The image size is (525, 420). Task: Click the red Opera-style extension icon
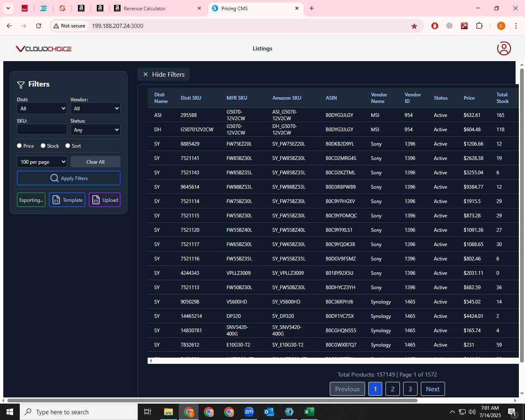tap(435, 26)
